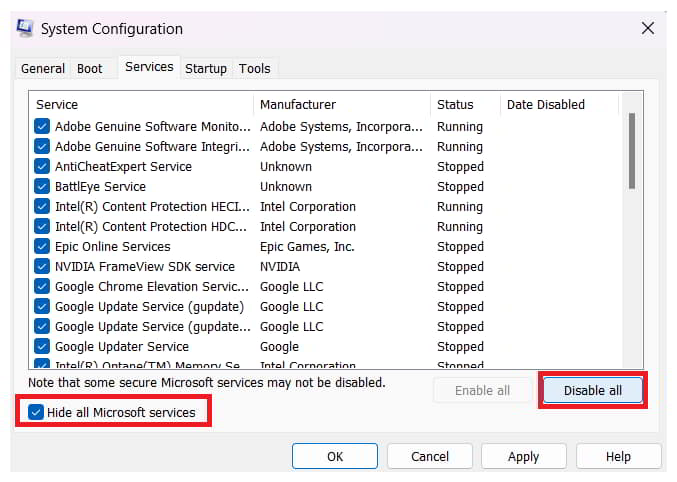Click the Apply button

pyautogui.click(x=523, y=456)
